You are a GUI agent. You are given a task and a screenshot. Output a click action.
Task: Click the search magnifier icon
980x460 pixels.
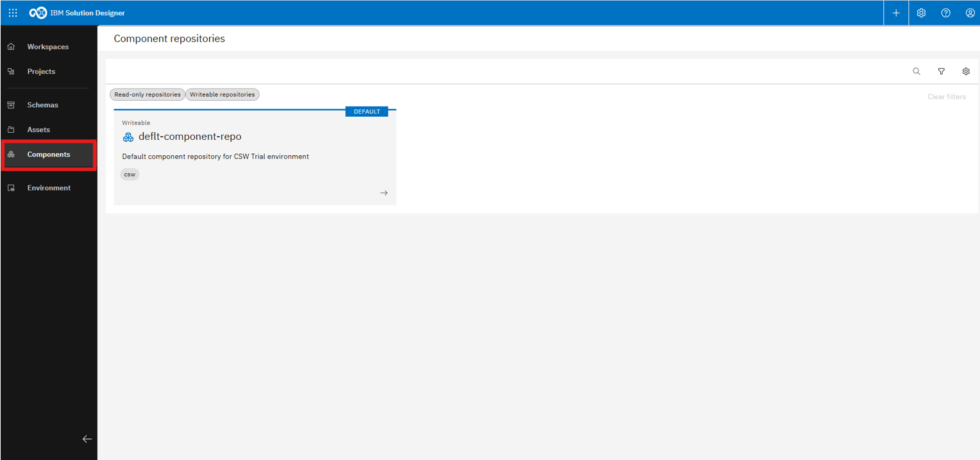pos(917,71)
